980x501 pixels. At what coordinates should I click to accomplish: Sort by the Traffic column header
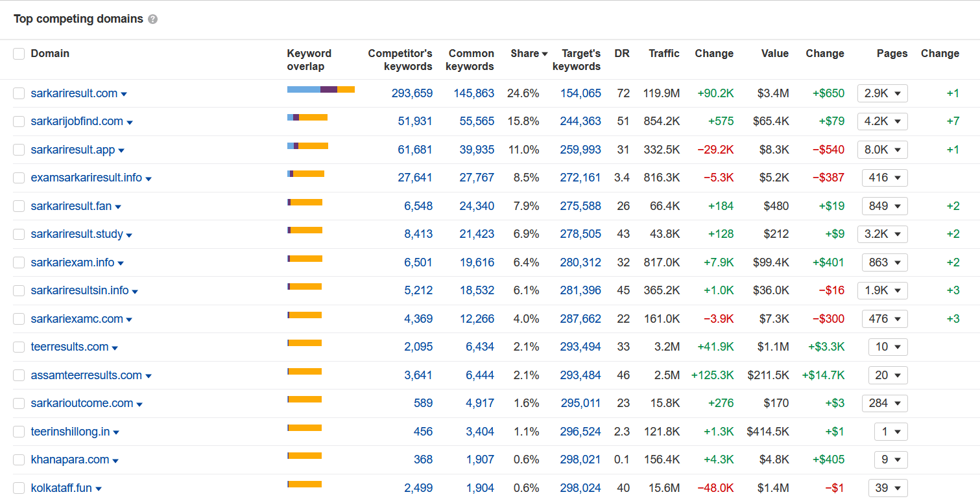[663, 54]
